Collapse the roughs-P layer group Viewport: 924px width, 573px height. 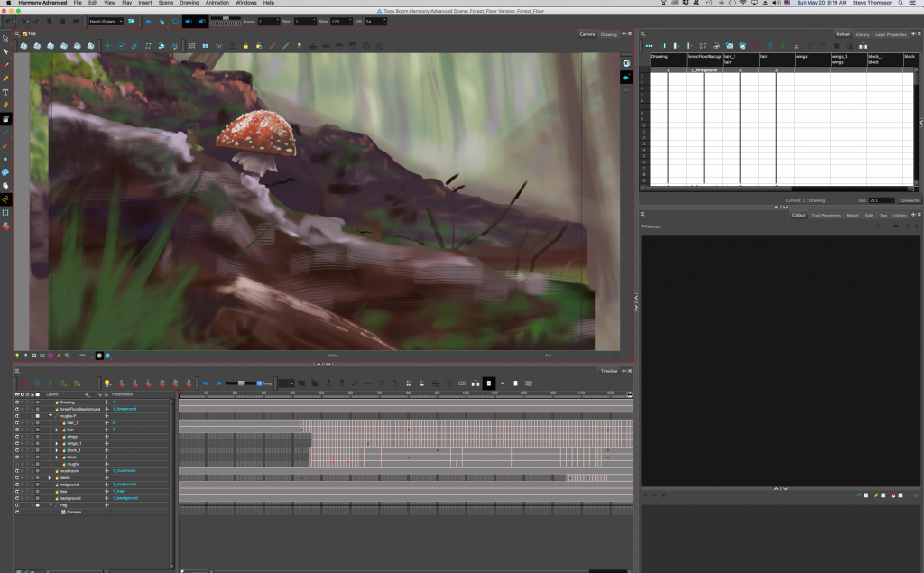coord(50,415)
